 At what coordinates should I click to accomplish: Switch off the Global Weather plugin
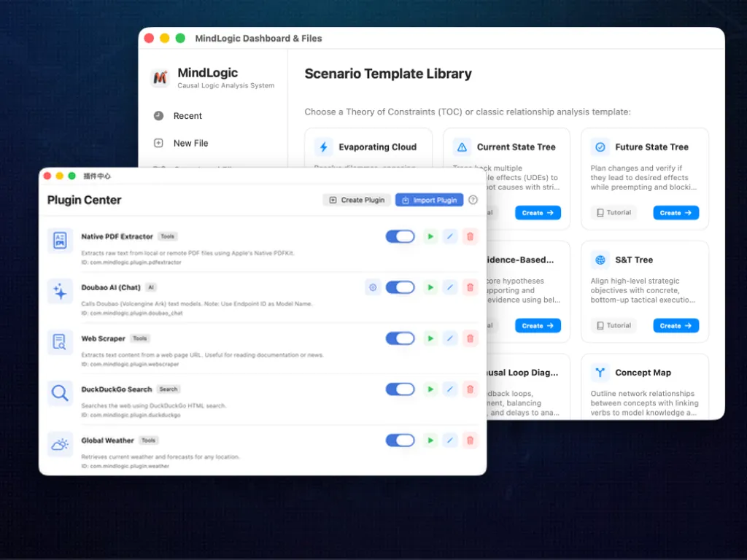(x=400, y=440)
